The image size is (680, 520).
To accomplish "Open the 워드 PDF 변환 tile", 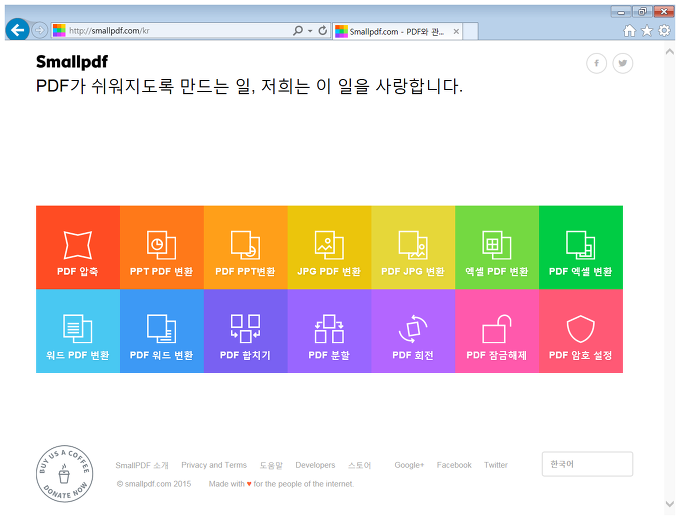I will tap(78, 331).
